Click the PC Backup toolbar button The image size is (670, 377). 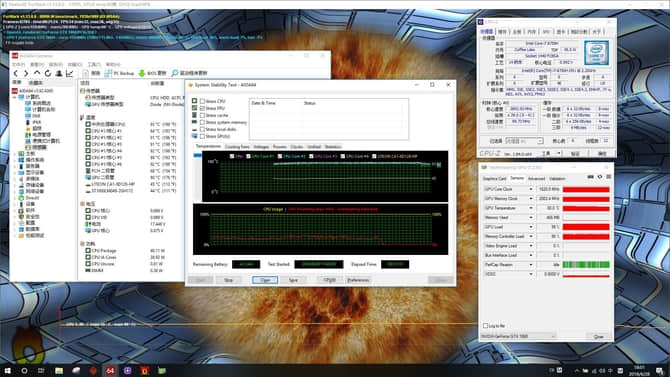119,73
